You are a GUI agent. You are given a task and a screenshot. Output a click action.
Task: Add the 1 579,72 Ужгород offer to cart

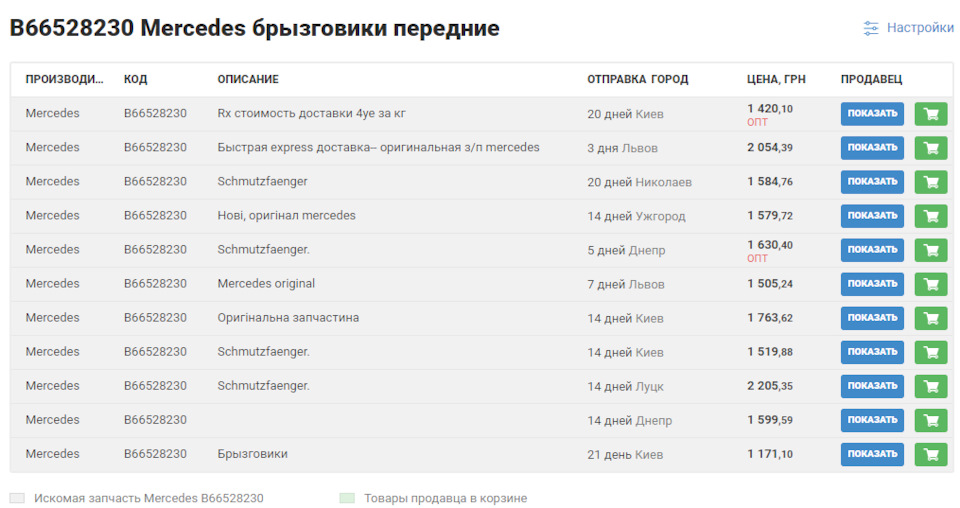coord(931,215)
